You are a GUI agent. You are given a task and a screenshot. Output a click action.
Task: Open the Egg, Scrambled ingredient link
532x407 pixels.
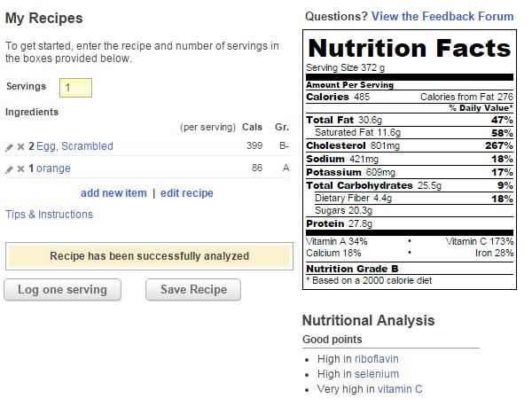(74, 146)
